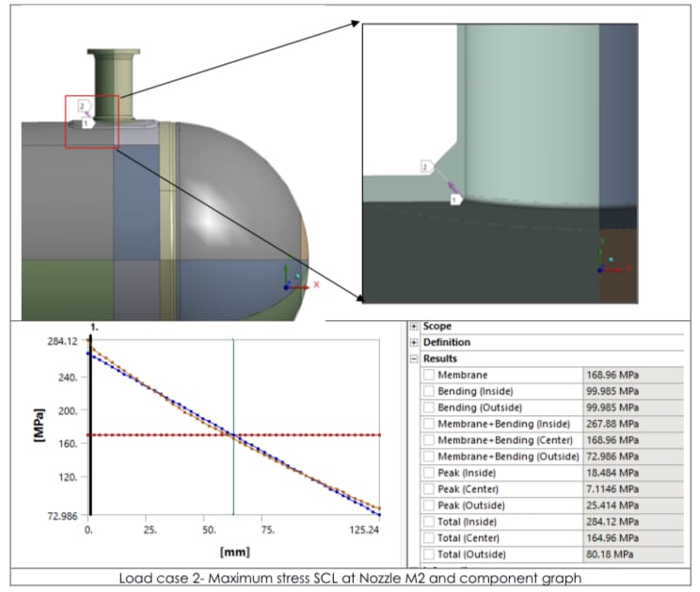This screenshot has width=700, height=592.
Task: Collapse the Results section
Action: [415, 359]
